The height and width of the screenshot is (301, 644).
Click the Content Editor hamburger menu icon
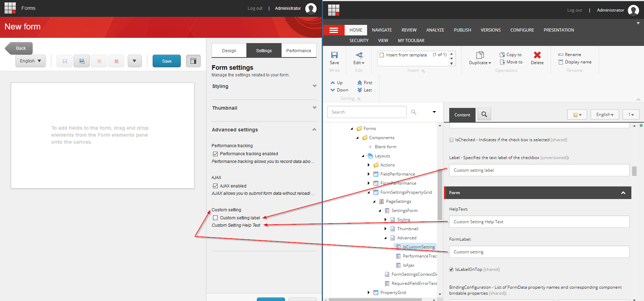click(x=334, y=30)
